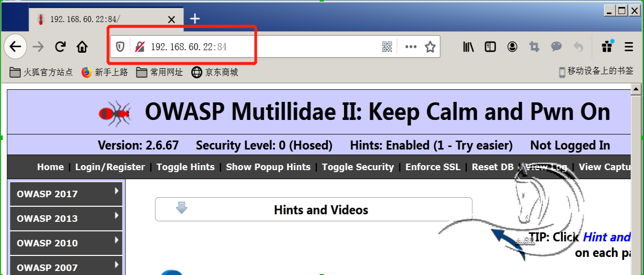Go back with the browser back arrow
Viewport: 644px width, 275px height.
pos(16,47)
